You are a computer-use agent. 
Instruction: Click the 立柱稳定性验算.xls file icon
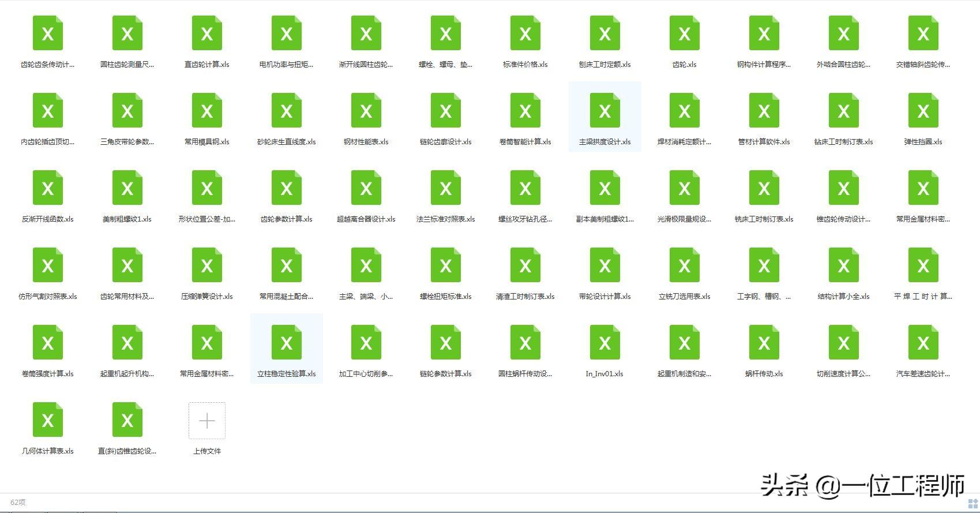tap(287, 343)
